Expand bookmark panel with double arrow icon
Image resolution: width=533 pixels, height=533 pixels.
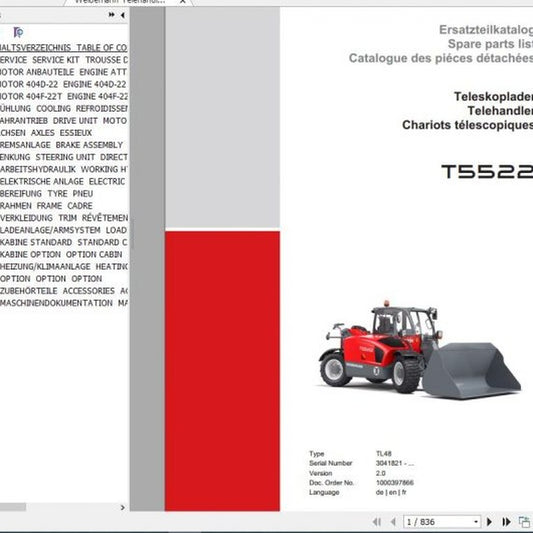pyautogui.click(x=111, y=15)
